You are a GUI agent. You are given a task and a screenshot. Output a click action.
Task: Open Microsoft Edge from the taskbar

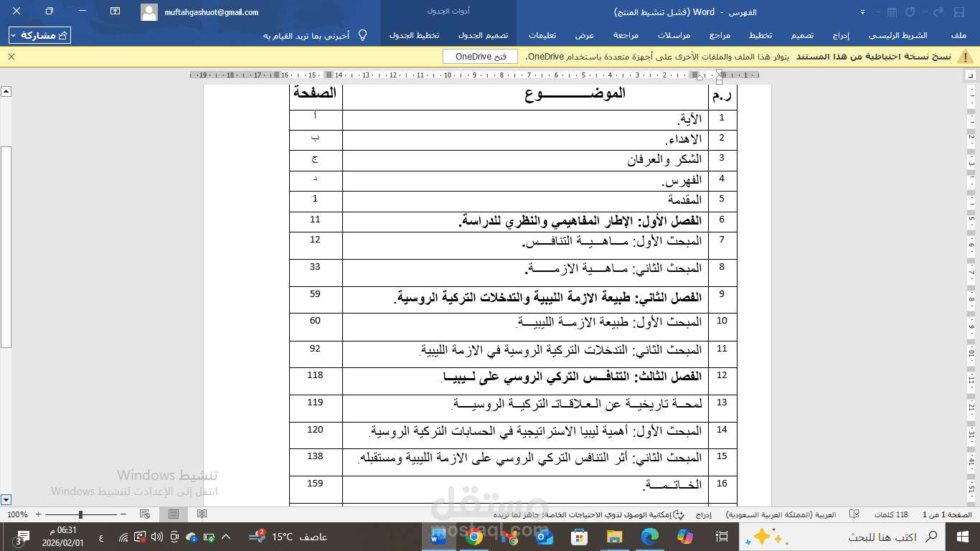[x=649, y=536]
